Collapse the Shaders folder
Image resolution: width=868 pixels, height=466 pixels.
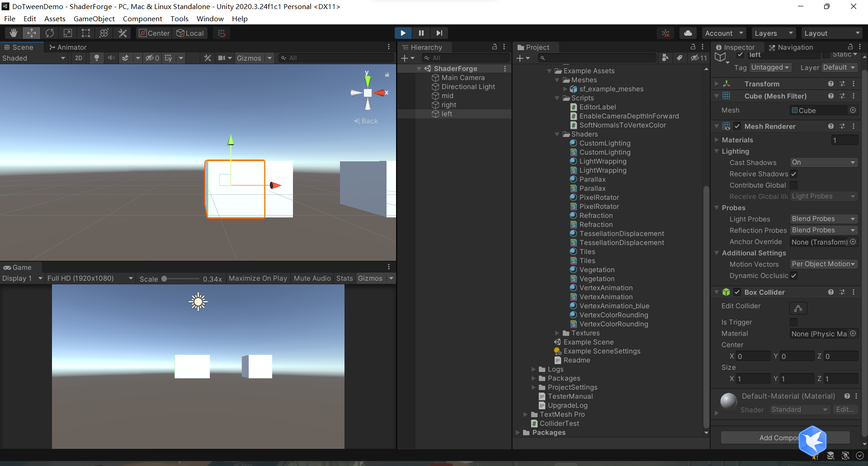click(x=557, y=134)
